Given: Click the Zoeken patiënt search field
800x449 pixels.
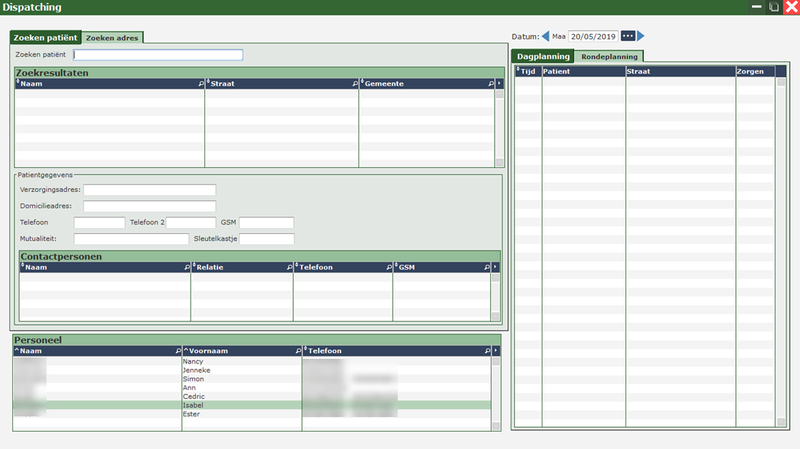Looking at the screenshot, I should point(158,55).
